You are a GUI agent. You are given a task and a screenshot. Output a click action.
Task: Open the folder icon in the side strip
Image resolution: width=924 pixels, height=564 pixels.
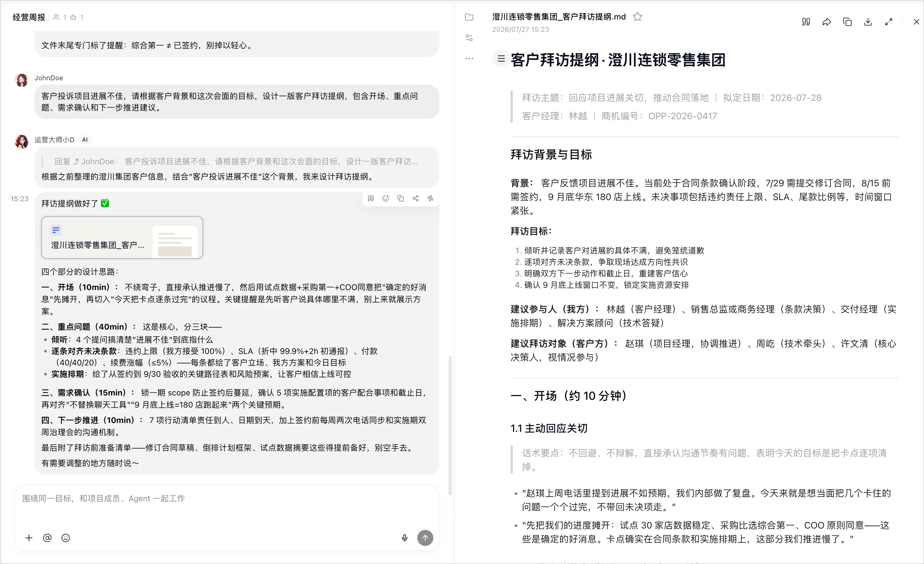(x=469, y=17)
